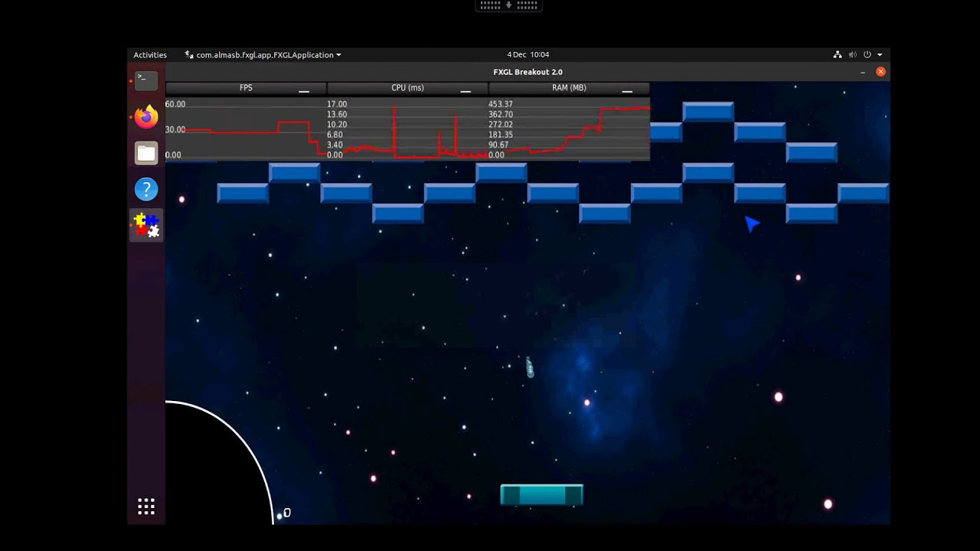
Task: Click the RAM (MB) panel title bar
Action: 569,88
